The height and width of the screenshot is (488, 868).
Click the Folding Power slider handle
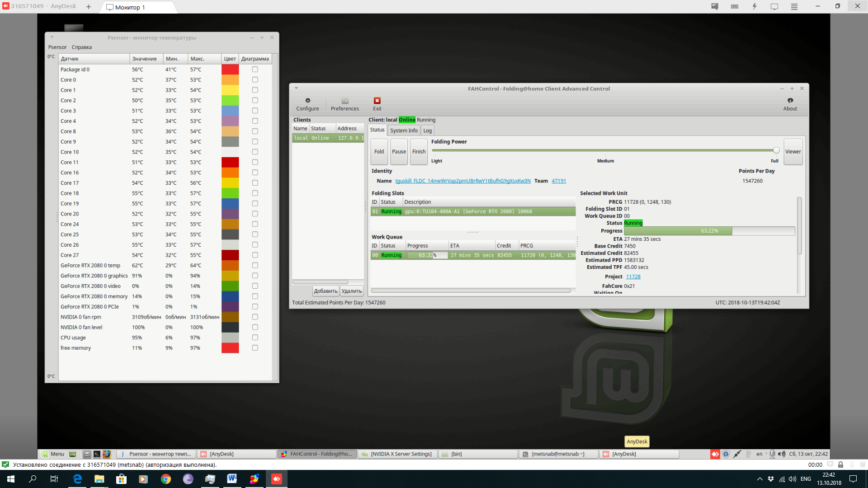tap(776, 150)
